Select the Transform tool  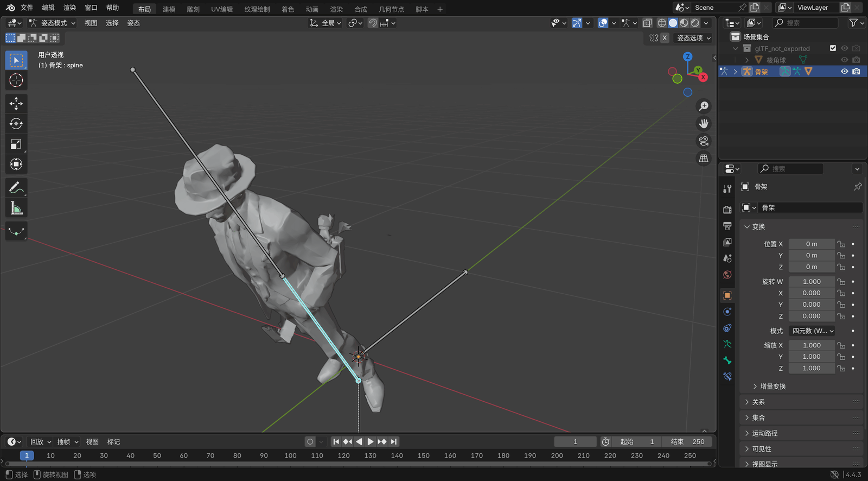[x=16, y=164]
